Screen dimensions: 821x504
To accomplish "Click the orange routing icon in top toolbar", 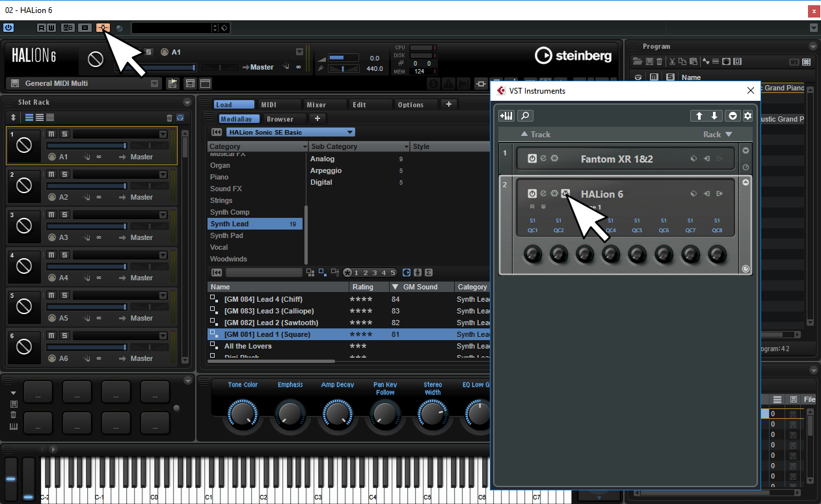I will [x=103, y=28].
